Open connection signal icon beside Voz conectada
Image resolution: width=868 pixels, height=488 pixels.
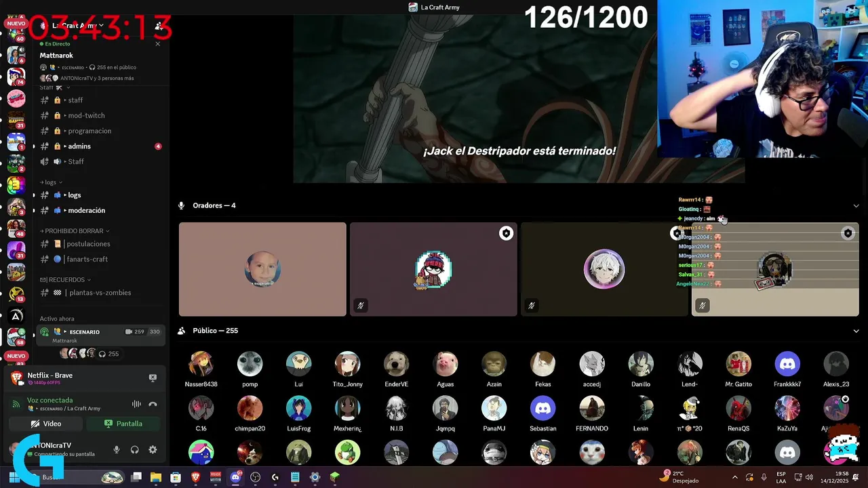pos(16,404)
